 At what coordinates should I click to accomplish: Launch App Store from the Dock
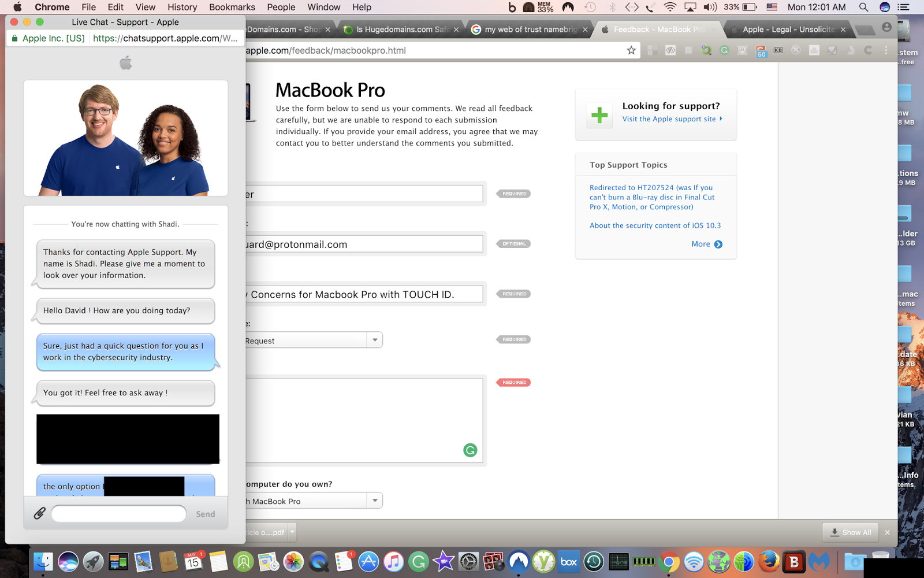pos(368,561)
